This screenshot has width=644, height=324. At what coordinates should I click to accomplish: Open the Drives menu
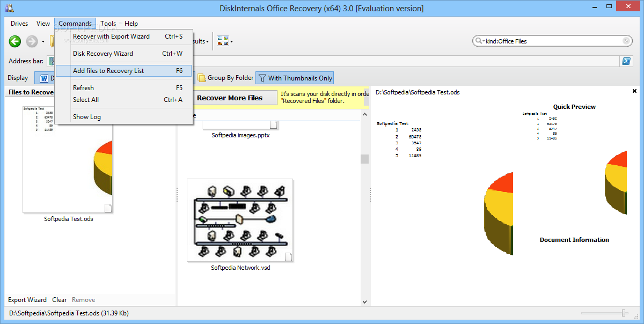19,24
